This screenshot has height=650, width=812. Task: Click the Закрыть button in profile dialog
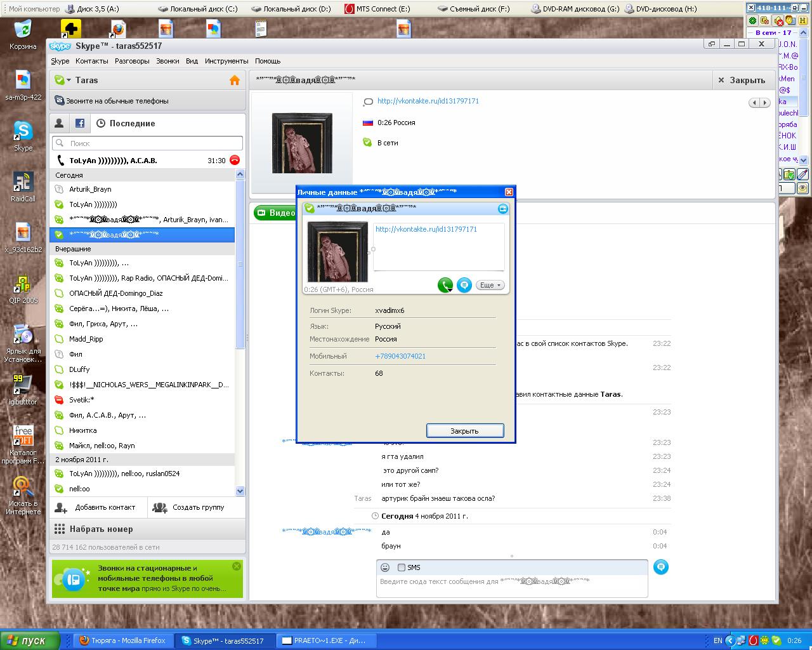click(465, 431)
